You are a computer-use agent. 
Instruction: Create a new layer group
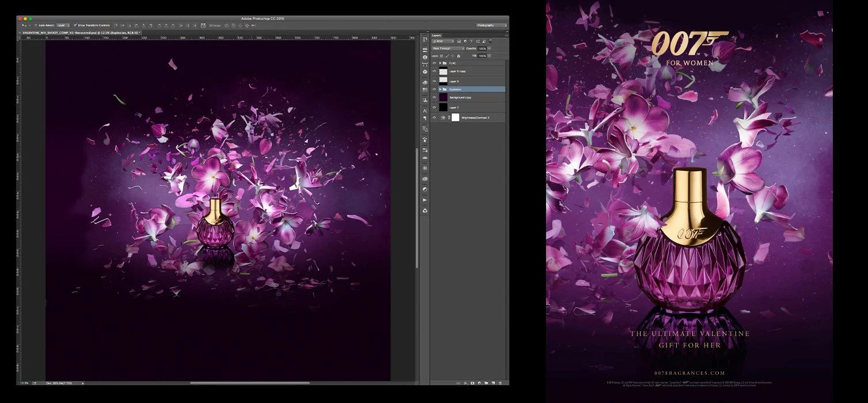coord(486,383)
